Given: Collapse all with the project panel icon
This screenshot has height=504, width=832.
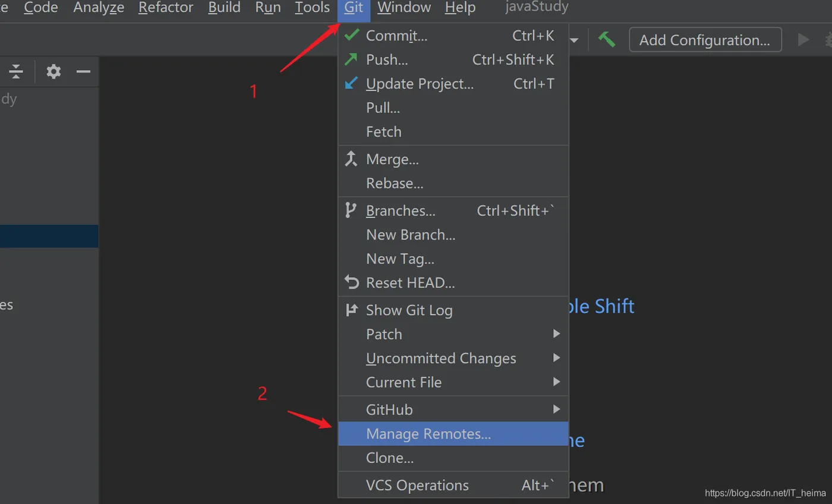Looking at the screenshot, I should click(16, 72).
